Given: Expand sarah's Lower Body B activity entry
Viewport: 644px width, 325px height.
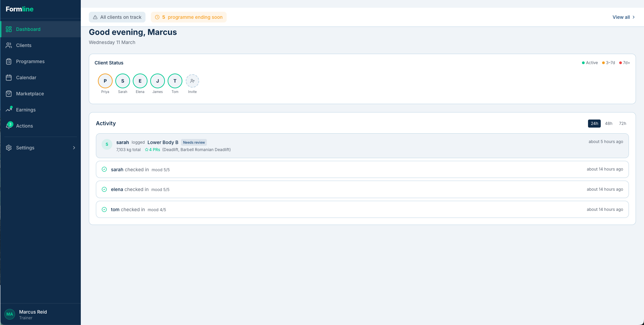Looking at the screenshot, I should [x=362, y=145].
